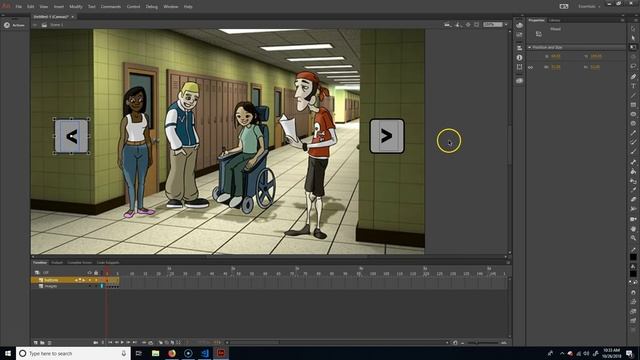Collapse the Position and Size section
640x360 pixels.
pyautogui.click(x=530, y=47)
